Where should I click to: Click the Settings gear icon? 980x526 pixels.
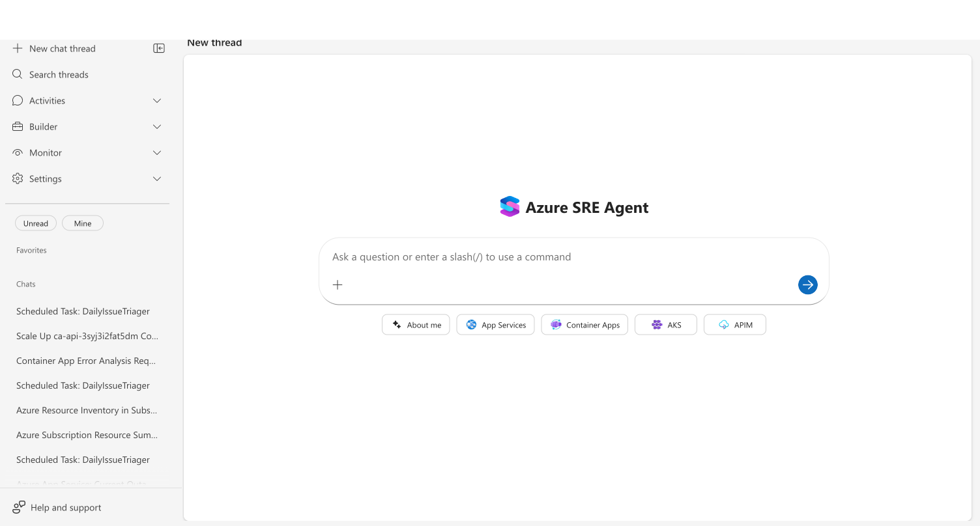pyautogui.click(x=18, y=178)
